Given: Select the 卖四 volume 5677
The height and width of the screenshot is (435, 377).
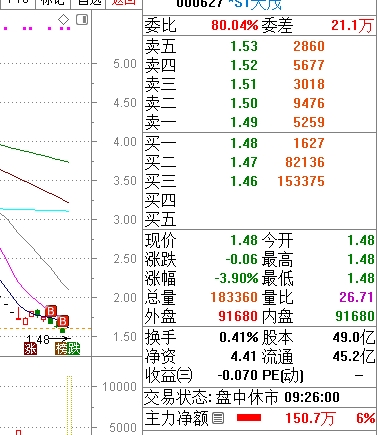Looking at the screenshot, I should click(x=309, y=65).
